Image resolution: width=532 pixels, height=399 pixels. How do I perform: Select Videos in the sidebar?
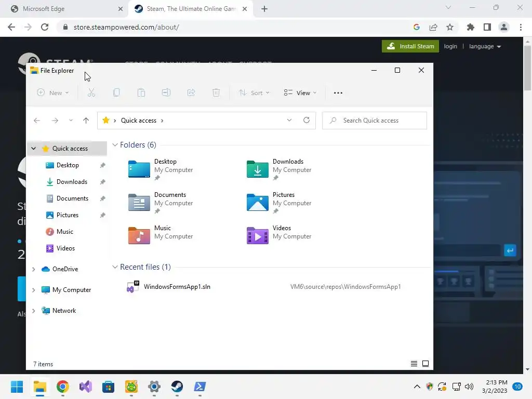click(x=65, y=248)
